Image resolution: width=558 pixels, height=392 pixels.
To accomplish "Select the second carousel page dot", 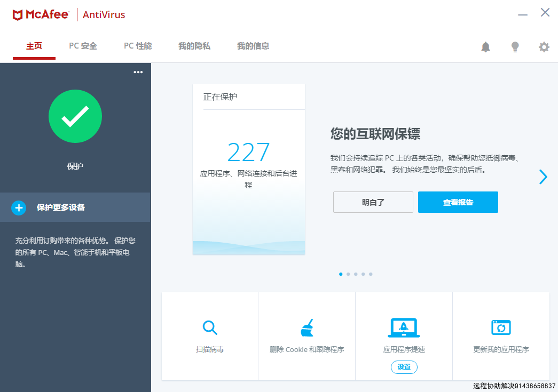I will pyautogui.click(x=348, y=274).
